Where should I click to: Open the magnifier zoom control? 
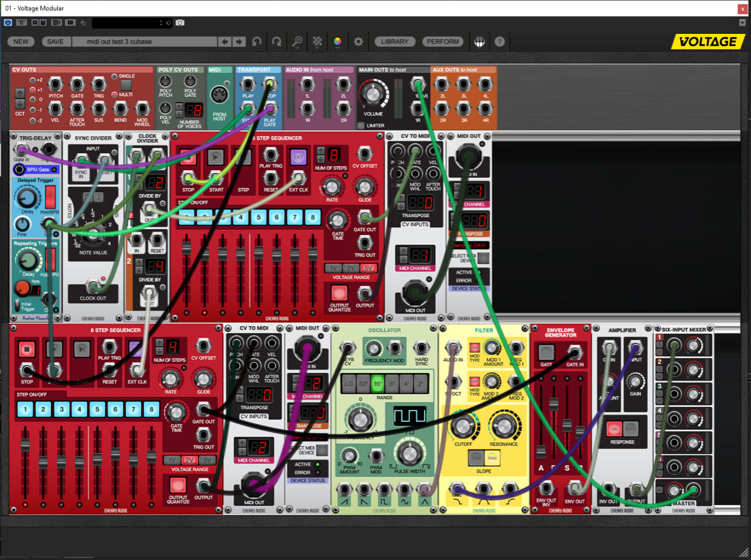coord(297,42)
